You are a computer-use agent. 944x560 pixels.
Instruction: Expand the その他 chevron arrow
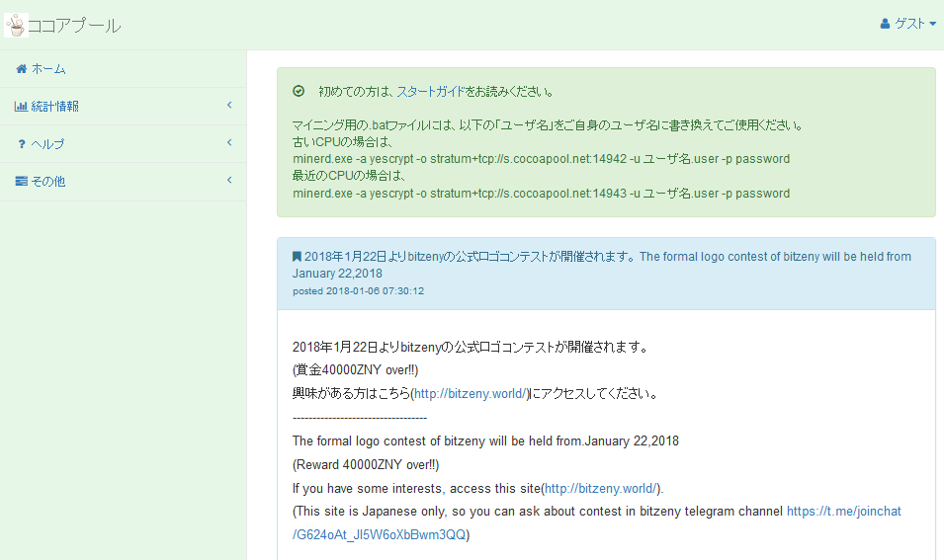click(229, 180)
